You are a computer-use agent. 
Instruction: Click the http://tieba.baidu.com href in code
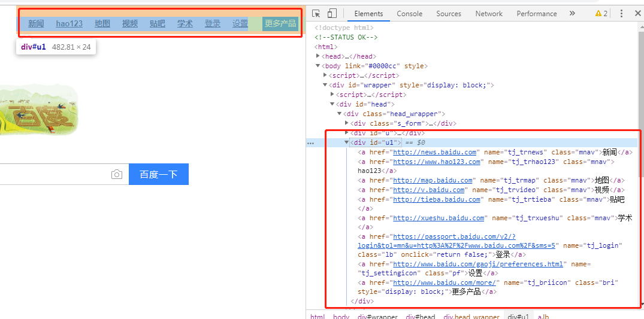(x=437, y=199)
